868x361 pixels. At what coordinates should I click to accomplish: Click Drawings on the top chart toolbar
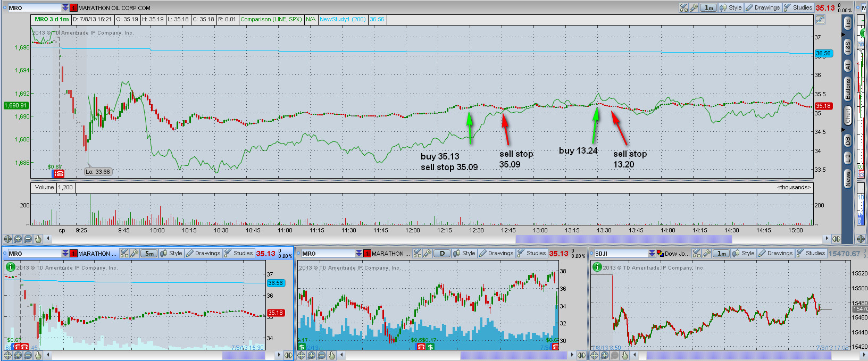click(x=763, y=8)
